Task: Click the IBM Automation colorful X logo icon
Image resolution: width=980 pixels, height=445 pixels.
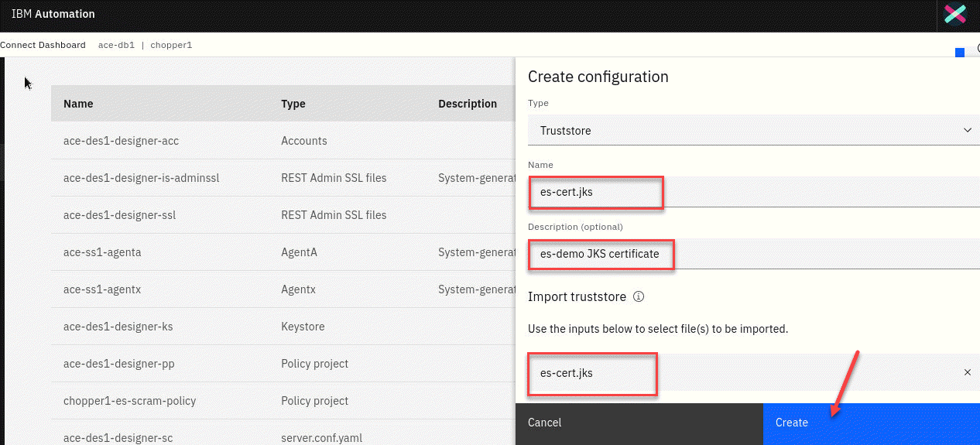Action: pos(955,15)
